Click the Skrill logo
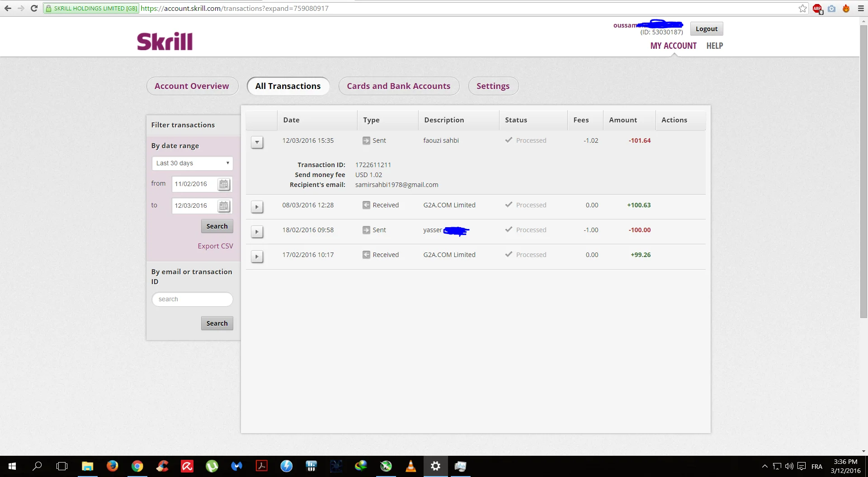 coord(165,41)
